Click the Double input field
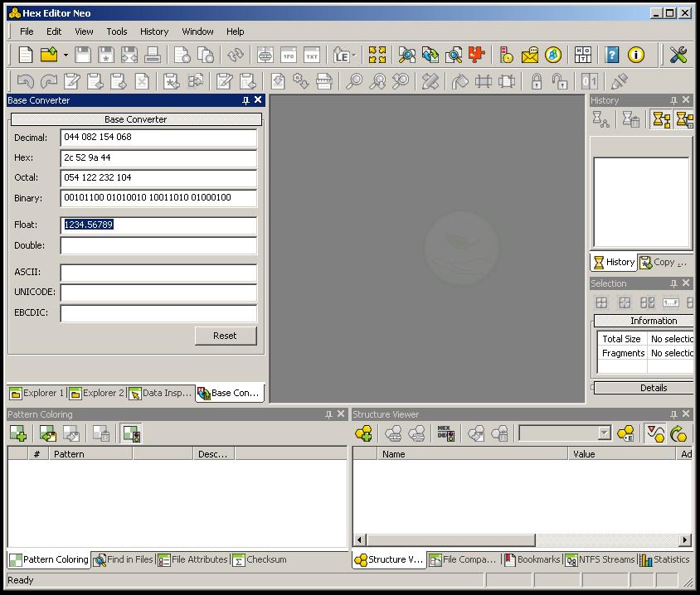The height and width of the screenshot is (595, 700). click(158, 246)
